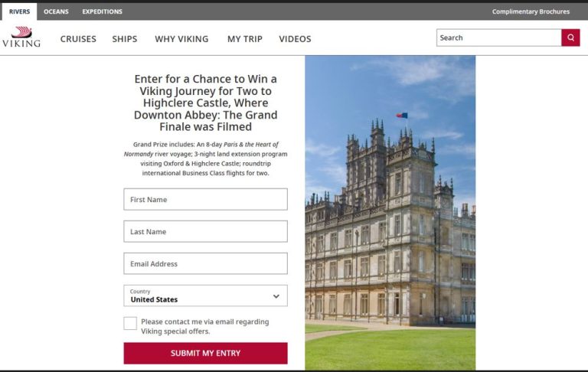Image resolution: width=588 pixels, height=372 pixels.
Task: Open the Expeditions tab
Action: tap(102, 11)
